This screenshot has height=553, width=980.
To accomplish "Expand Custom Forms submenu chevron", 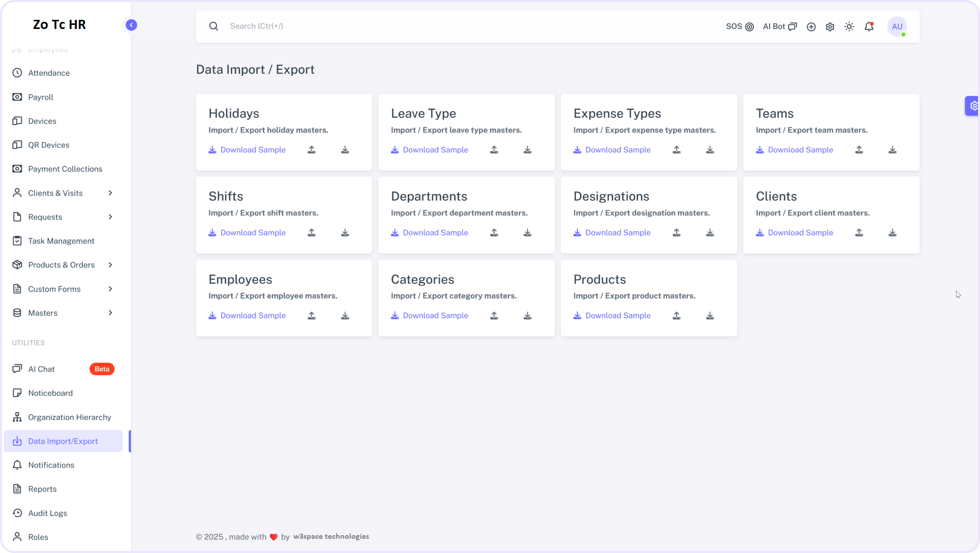I will [x=110, y=289].
